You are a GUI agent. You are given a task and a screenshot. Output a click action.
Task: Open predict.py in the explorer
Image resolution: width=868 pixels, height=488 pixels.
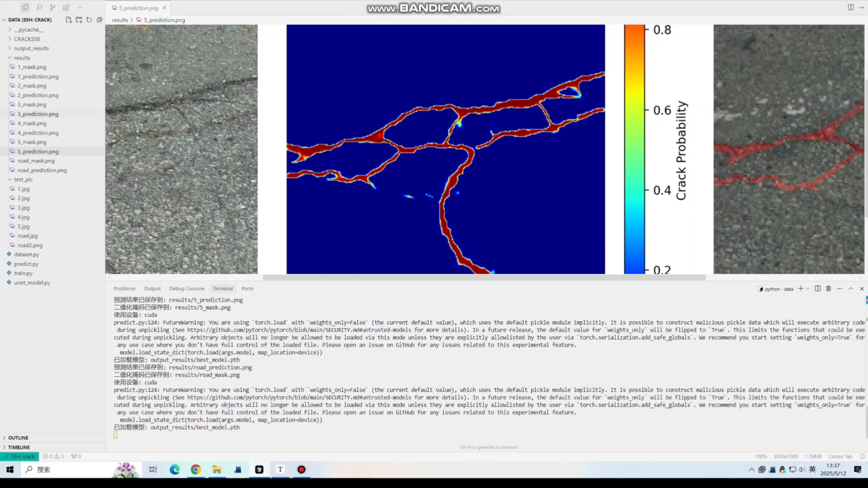pyautogui.click(x=26, y=264)
